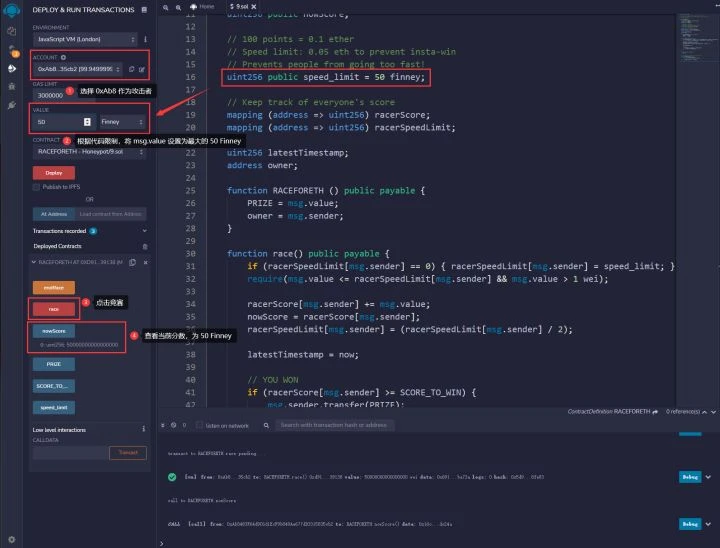Zoom out editor font icon

[166, 7]
